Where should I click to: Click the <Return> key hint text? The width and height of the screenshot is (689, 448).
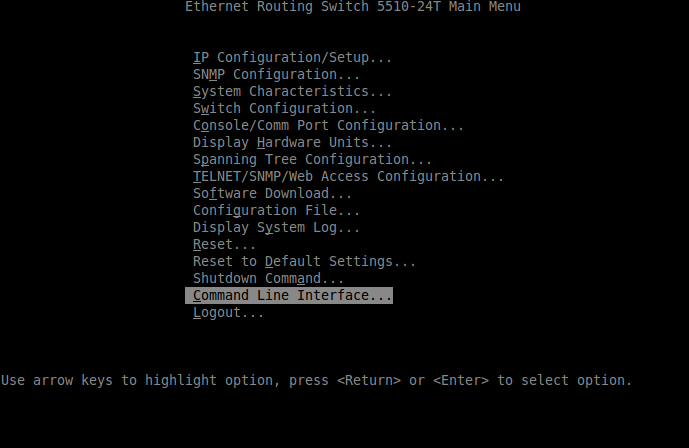369,381
